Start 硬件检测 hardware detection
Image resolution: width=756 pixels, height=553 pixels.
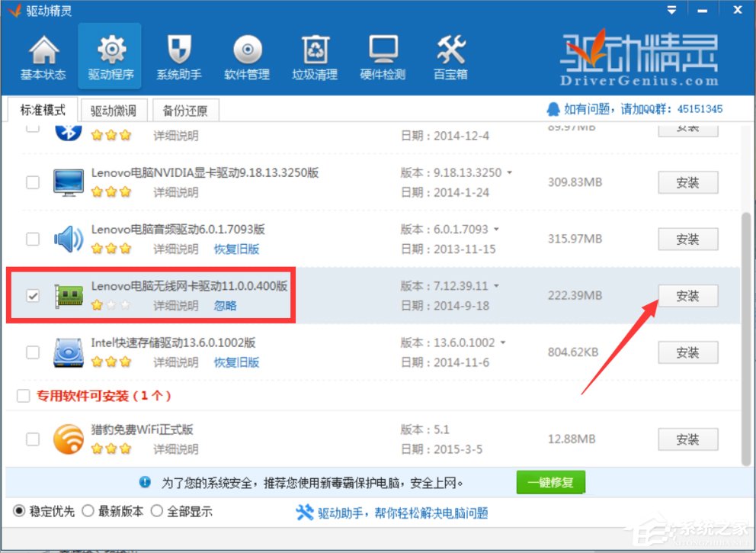(x=381, y=55)
